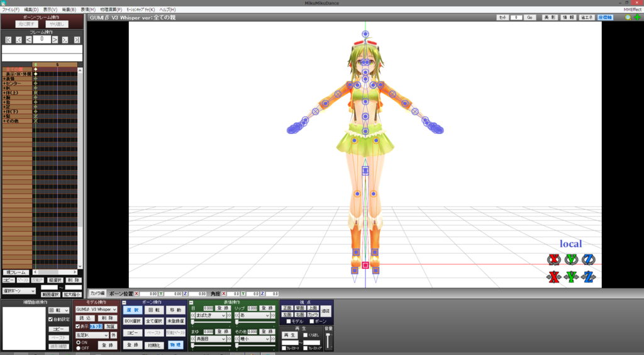The image size is (644, 355).
Task: Next eye morph arrow beside まばたき
Action: point(229,315)
